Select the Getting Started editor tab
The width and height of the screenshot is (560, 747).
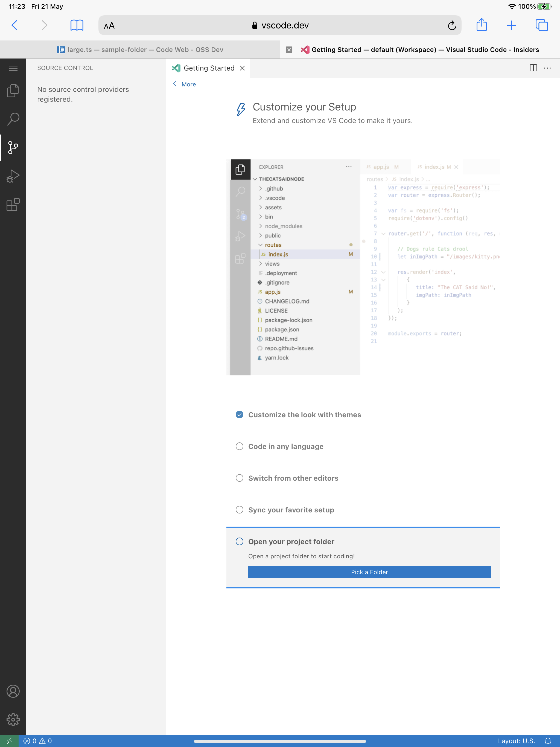[x=208, y=68]
